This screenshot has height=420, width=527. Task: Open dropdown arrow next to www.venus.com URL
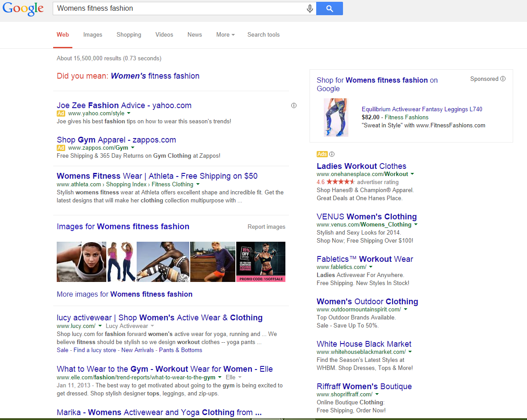tap(416, 225)
